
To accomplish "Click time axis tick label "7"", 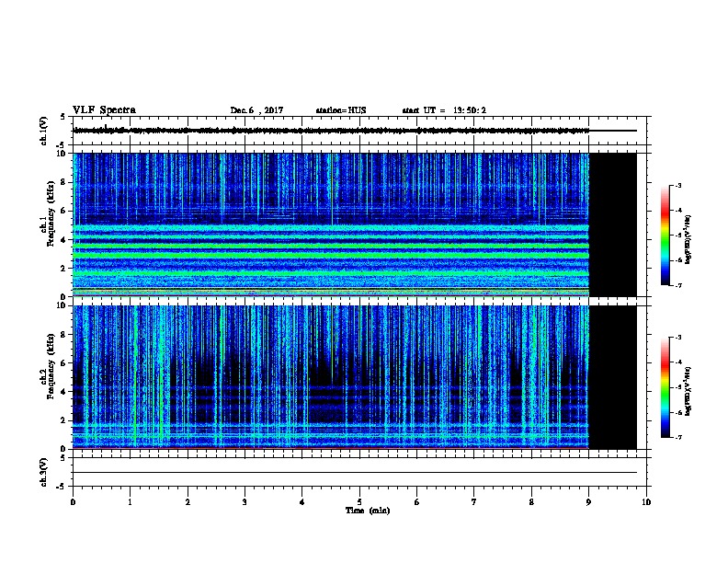I will [474, 501].
